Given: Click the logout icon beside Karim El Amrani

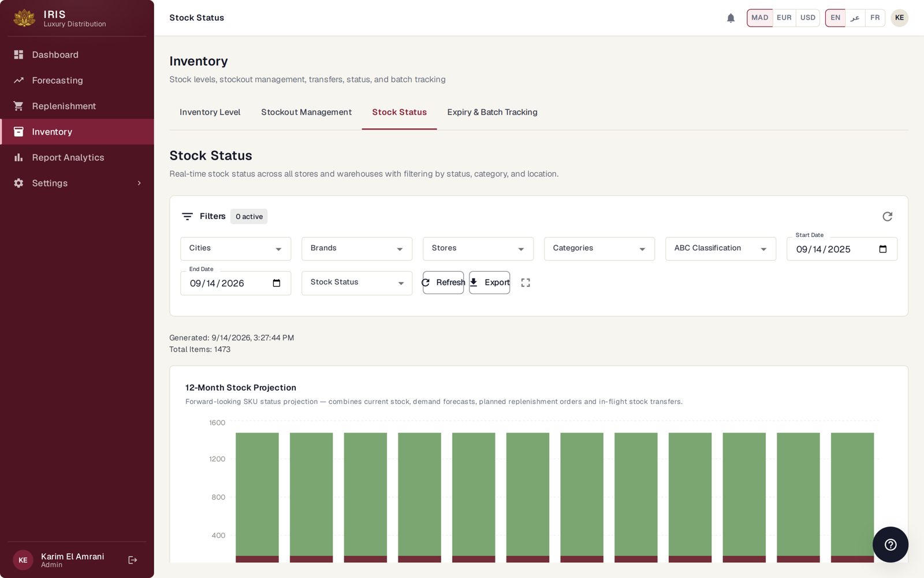Looking at the screenshot, I should click(133, 560).
